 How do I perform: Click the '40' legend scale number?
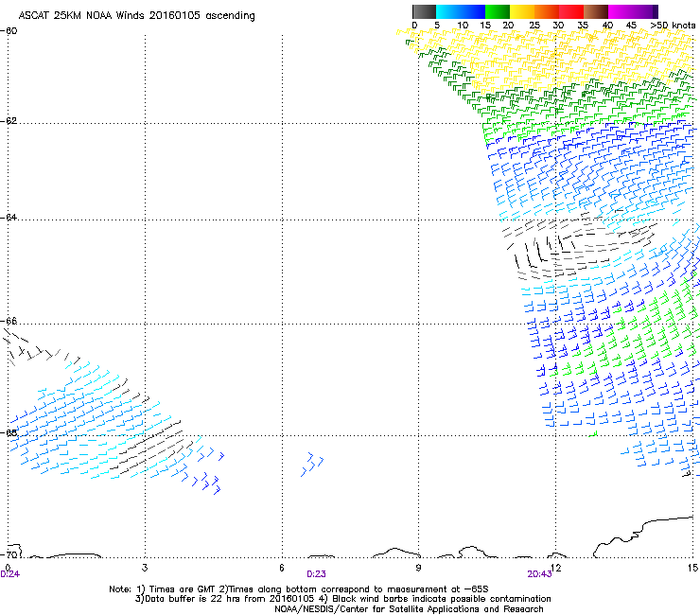point(607,26)
